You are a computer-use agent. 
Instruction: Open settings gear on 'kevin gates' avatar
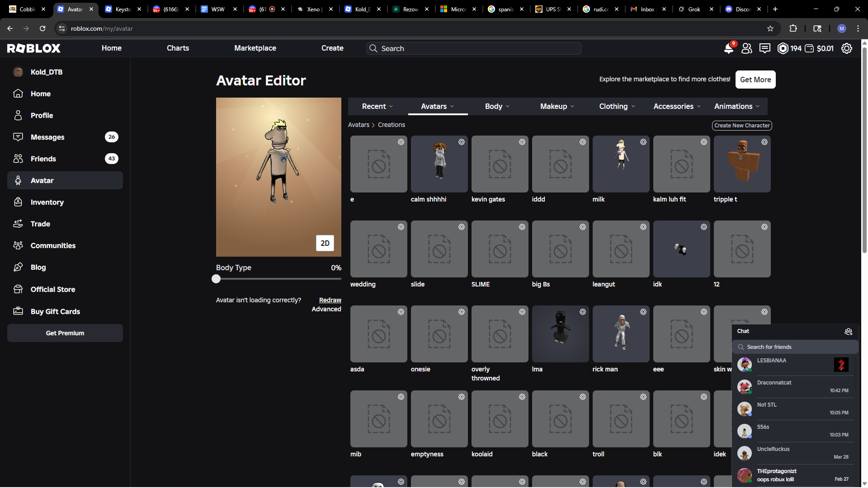tap(522, 142)
